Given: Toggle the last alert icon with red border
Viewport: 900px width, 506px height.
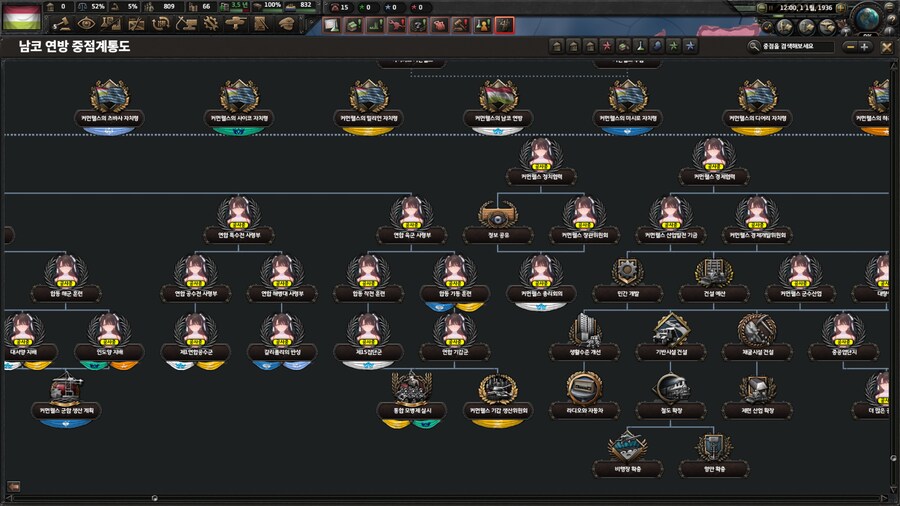Looking at the screenshot, I should pos(505,25).
